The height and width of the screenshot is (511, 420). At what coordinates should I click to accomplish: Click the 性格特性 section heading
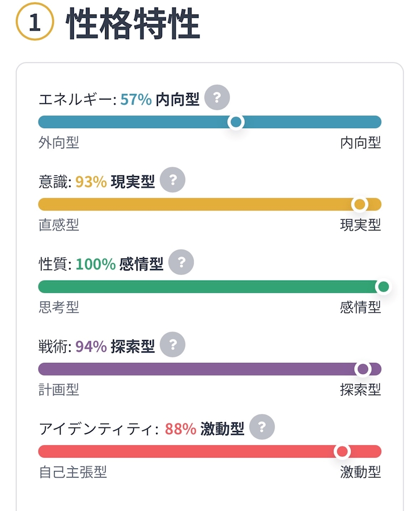click(133, 23)
